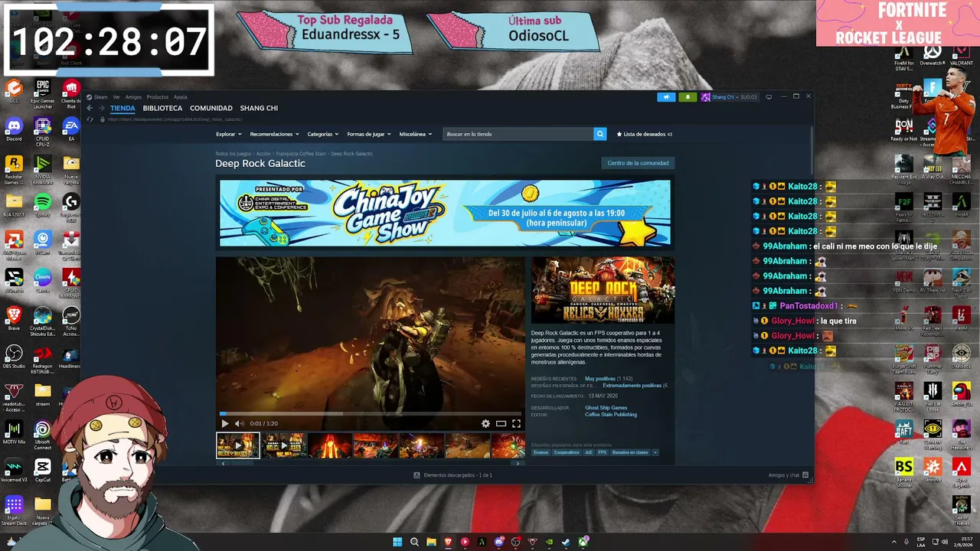This screenshot has width=980, height=551.
Task: Open the SHANG CHI profile tab
Action: [x=259, y=109]
